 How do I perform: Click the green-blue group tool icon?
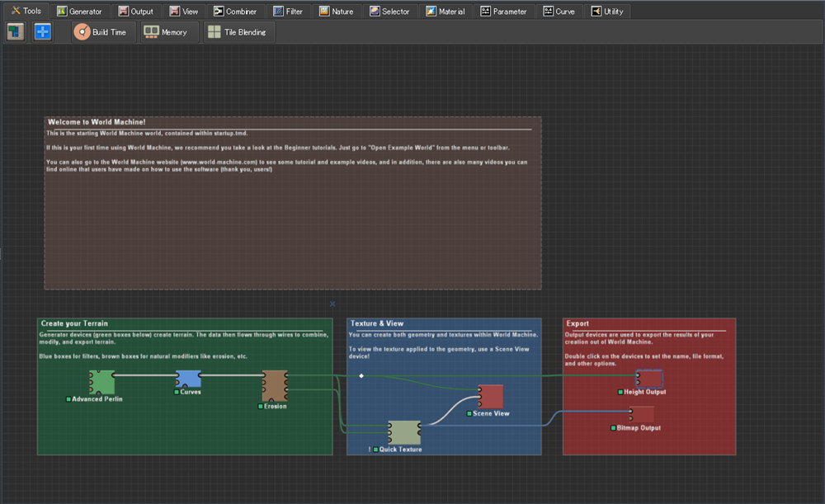[15, 32]
